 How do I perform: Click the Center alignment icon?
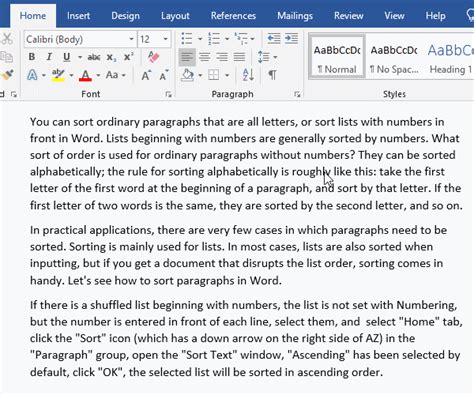point(205,57)
